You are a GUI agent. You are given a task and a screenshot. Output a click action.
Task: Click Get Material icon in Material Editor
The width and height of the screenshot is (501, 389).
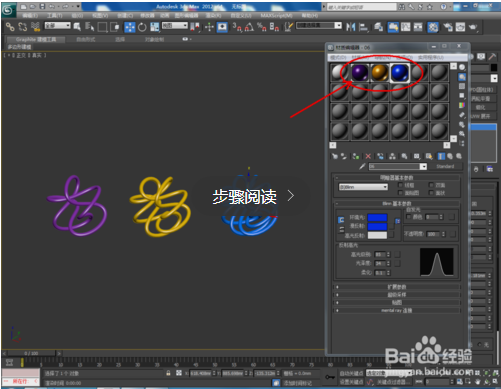335,156
